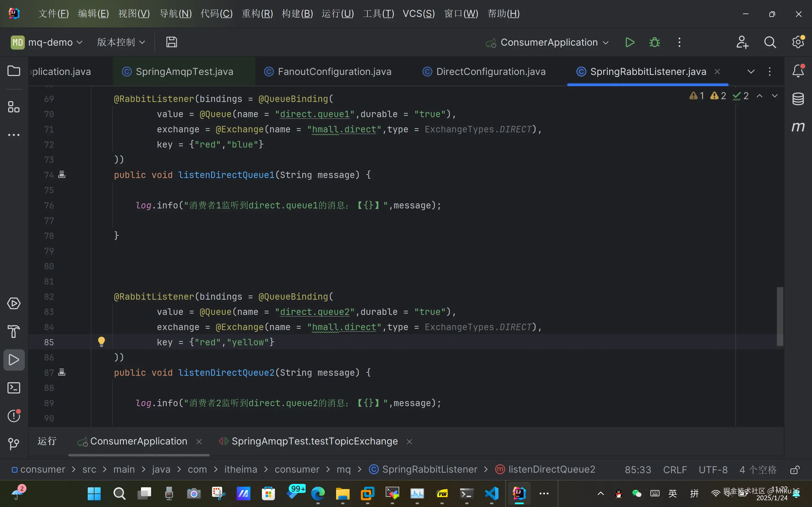This screenshot has width=812, height=507.
Task: Open the Terminal tool window
Action: 14,388
